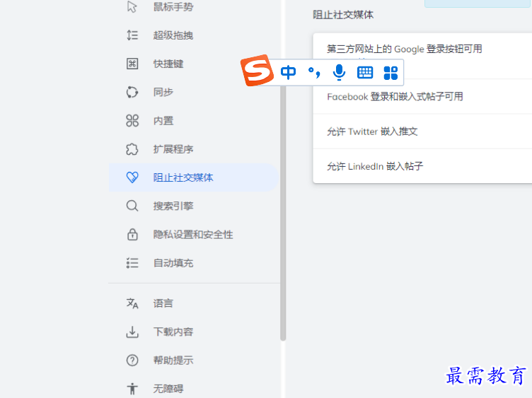Screen dimensions: 532x398
Task: Click the broken heart social media icon
Action: click(x=132, y=177)
